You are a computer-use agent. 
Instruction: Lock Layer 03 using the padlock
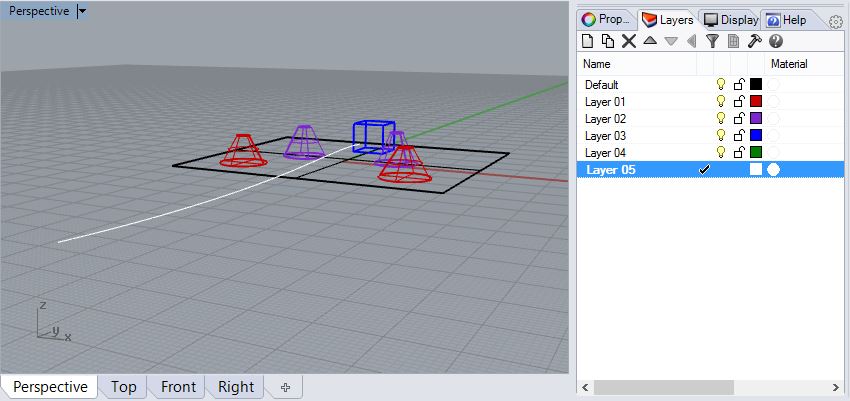click(x=739, y=135)
